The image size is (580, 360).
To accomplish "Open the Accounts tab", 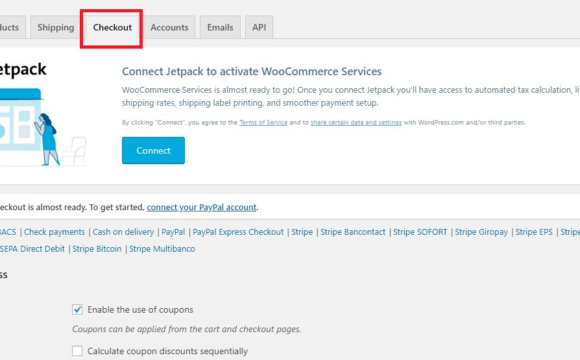I will point(169,27).
